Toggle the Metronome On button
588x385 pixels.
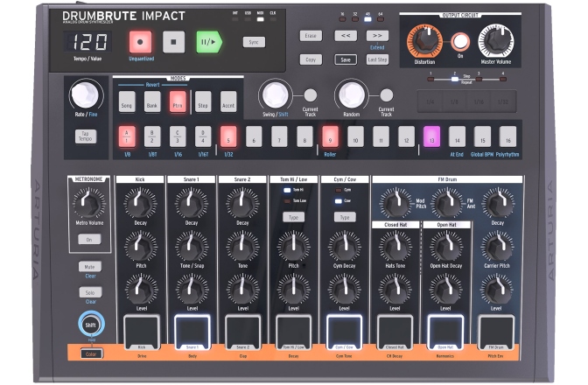pyautogui.click(x=89, y=239)
